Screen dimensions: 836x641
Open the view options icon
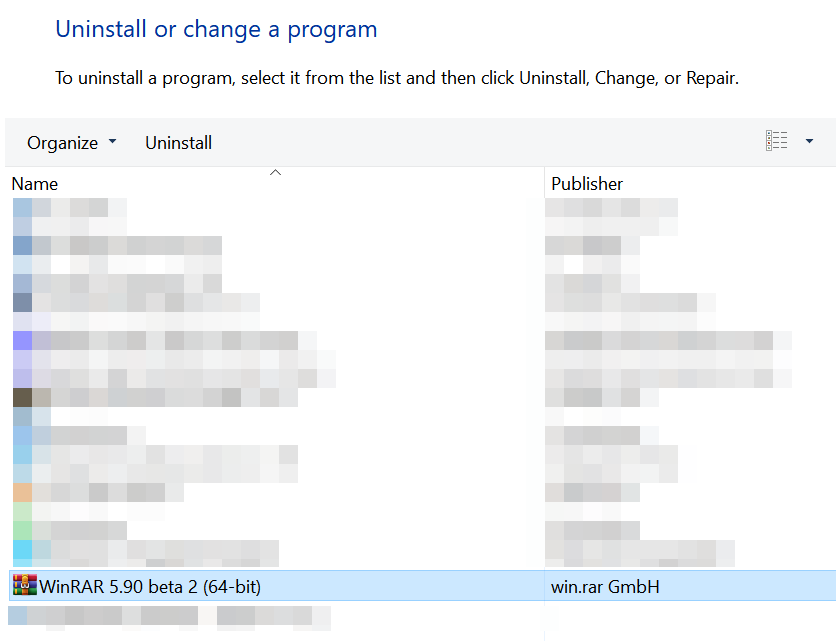pos(776,142)
